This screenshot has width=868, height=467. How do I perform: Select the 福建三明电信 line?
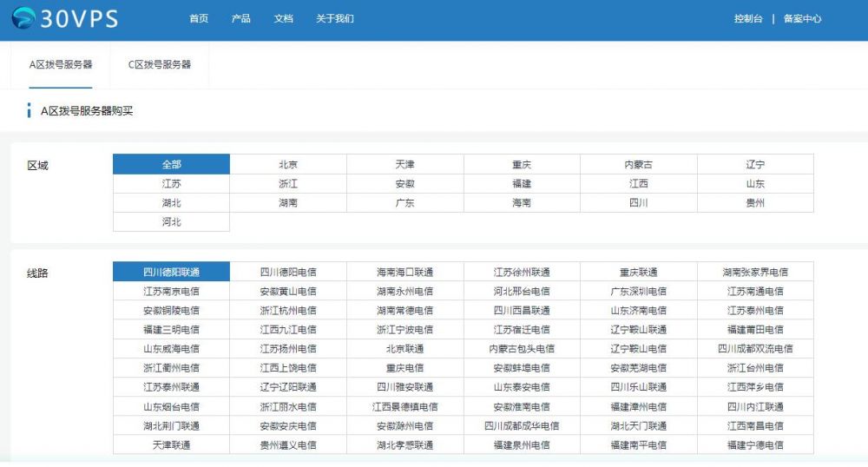pyautogui.click(x=171, y=330)
